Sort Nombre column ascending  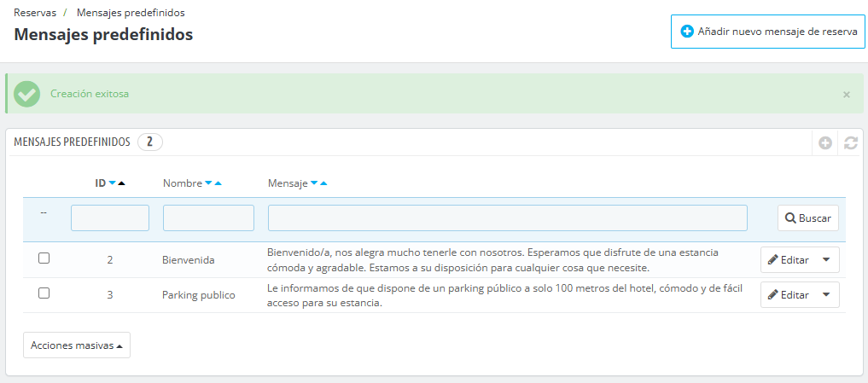click(218, 183)
